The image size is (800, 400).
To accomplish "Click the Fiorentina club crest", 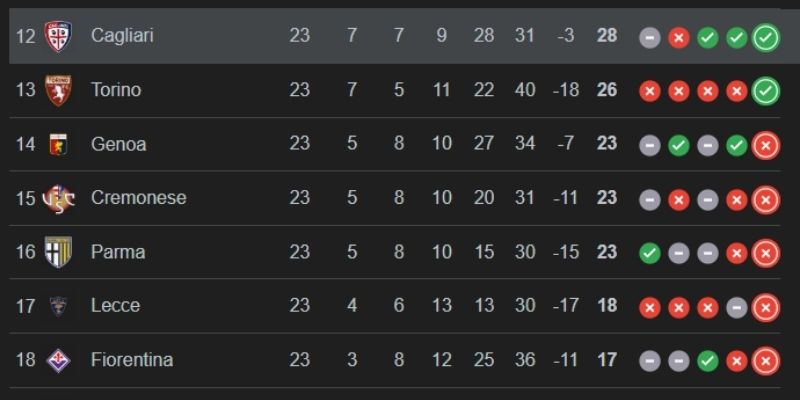I will click(58, 360).
